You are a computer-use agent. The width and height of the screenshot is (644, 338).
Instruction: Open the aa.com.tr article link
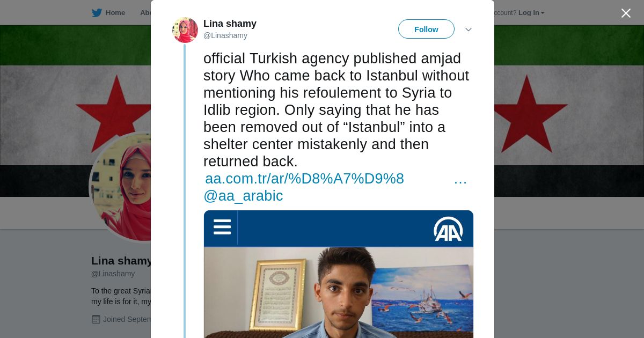click(304, 179)
